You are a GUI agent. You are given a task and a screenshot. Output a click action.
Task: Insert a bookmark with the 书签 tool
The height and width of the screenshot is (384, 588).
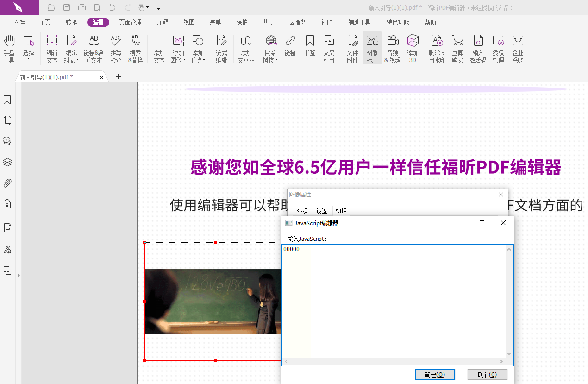pyautogui.click(x=309, y=48)
